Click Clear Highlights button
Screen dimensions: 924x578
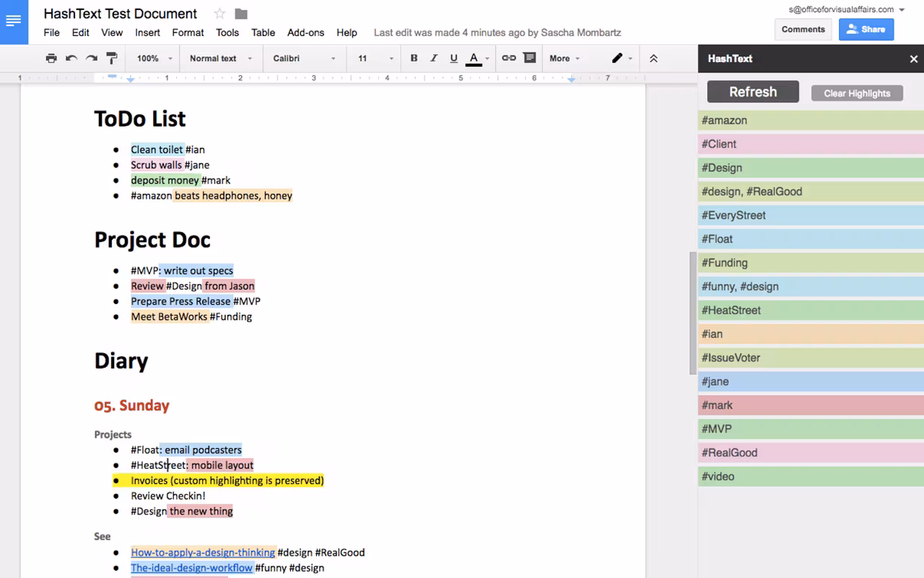pyautogui.click(x=857, y=93)
